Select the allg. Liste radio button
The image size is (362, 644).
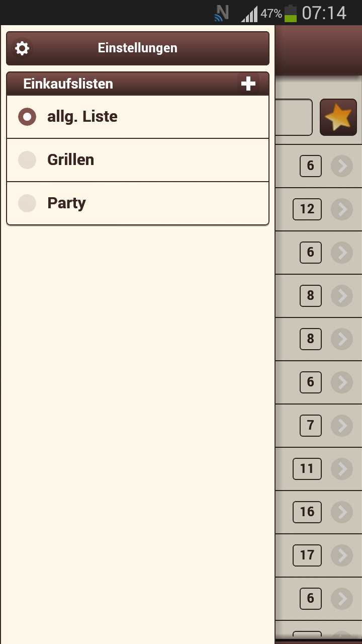[x=27, y=117]
